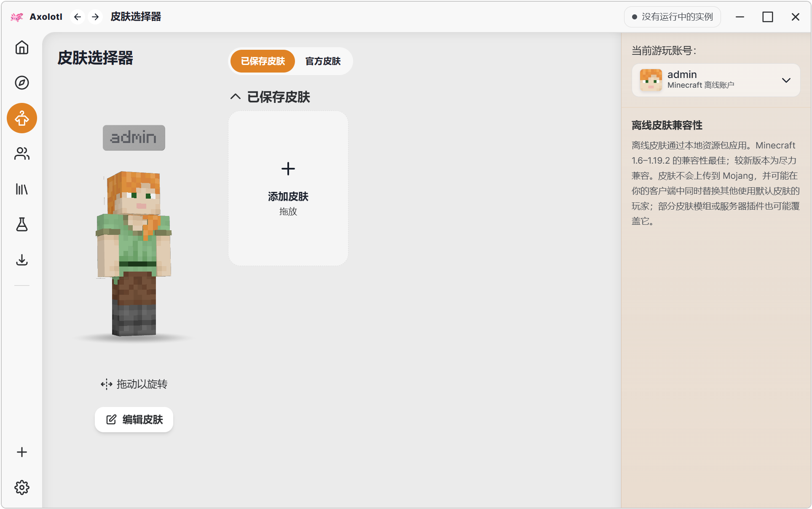
Task: Go back with the left arrow
Action: 78,17
